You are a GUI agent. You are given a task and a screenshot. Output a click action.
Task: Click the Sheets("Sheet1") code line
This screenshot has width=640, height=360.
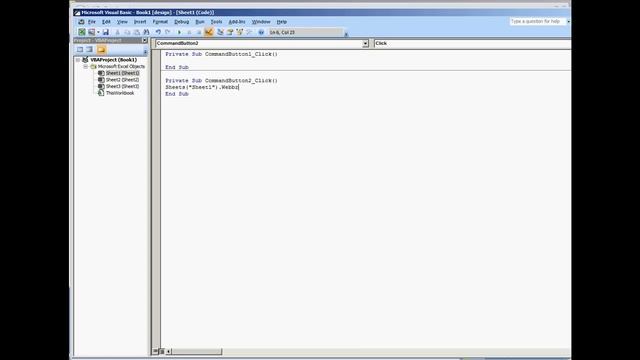pyautogui.click(x=202, y=87)
